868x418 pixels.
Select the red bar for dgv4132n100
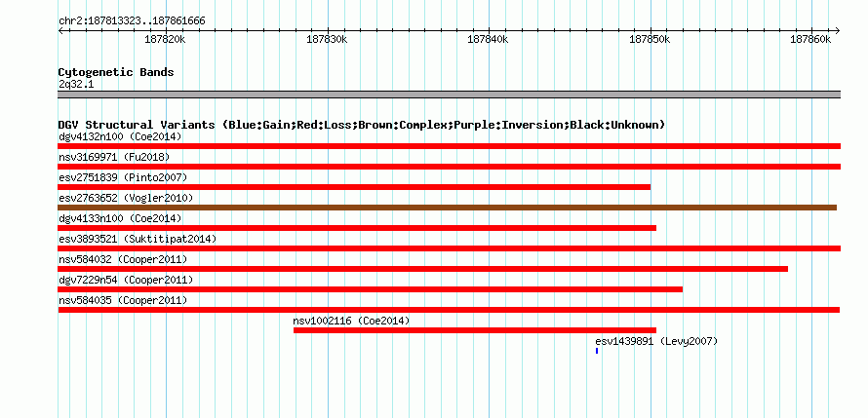[449, 146]
